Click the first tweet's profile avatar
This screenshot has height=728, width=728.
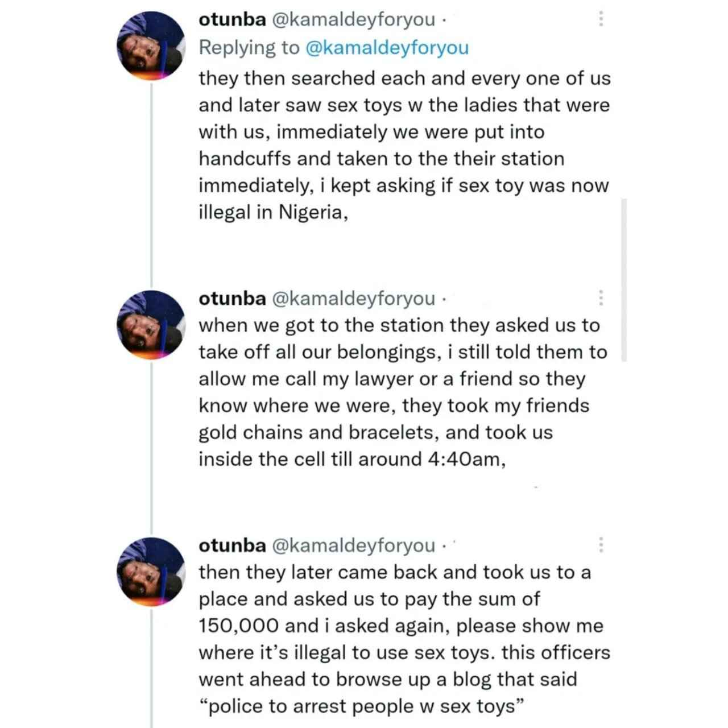pos(151,47)
